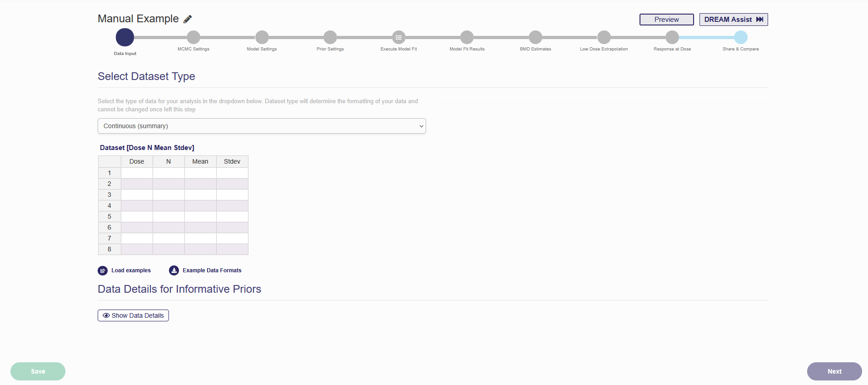The width and height of the screenshot is (868, 385).
Task: Click the Execute Model Fit step icon
Action: pos(398,37)
